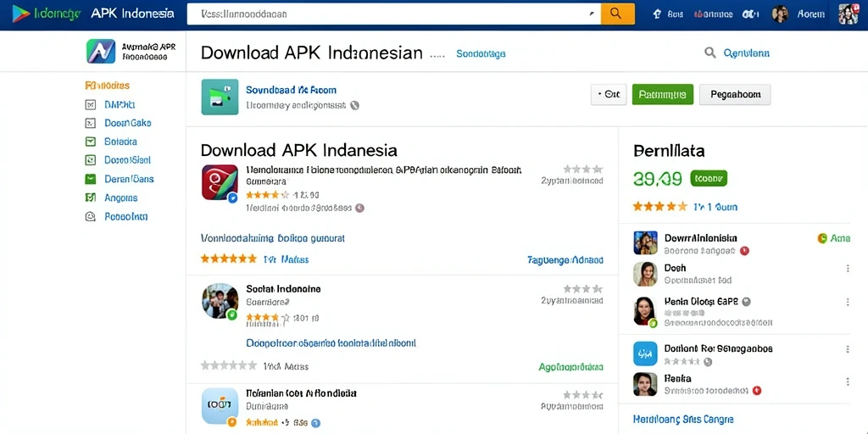868x434 pixels.
Task: Click the blue Dotiont Re app icon
Action: tap(645, 353)
